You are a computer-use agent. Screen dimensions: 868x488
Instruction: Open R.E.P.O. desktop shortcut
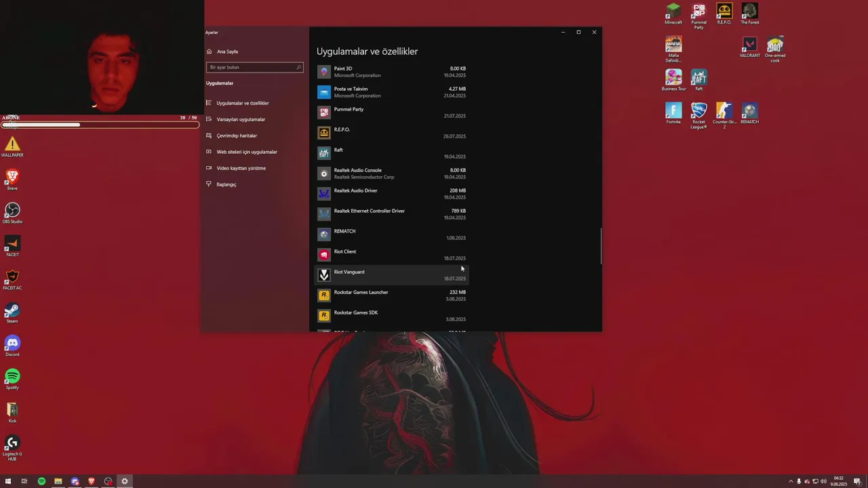tap(724, 14)
